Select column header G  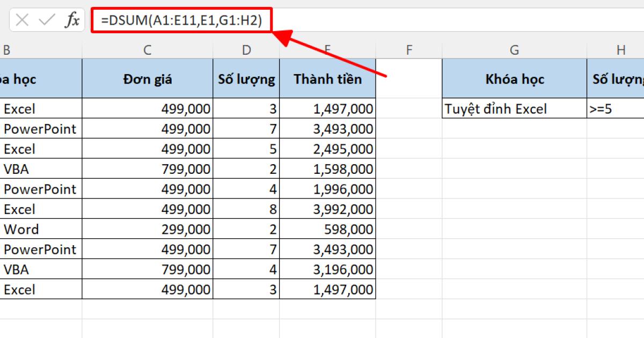point(514,49)
